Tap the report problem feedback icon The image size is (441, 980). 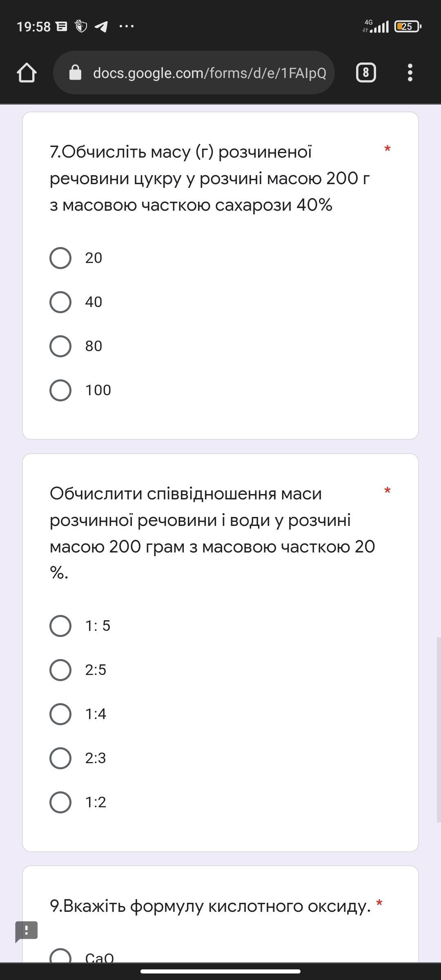[x=27, y=931]
